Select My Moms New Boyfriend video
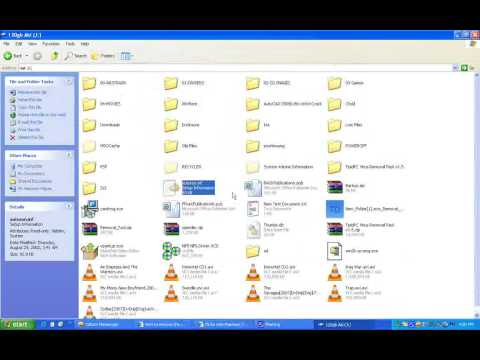The image size is (480, 360). point(119,293)
